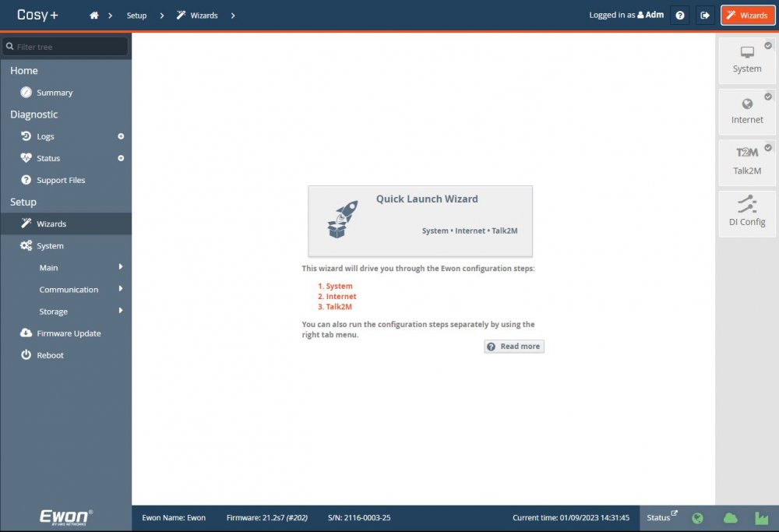Viewport: 779px width, 532px height.
Task: Click the System tab checkmark badge
Action: (x=768, y=46)
